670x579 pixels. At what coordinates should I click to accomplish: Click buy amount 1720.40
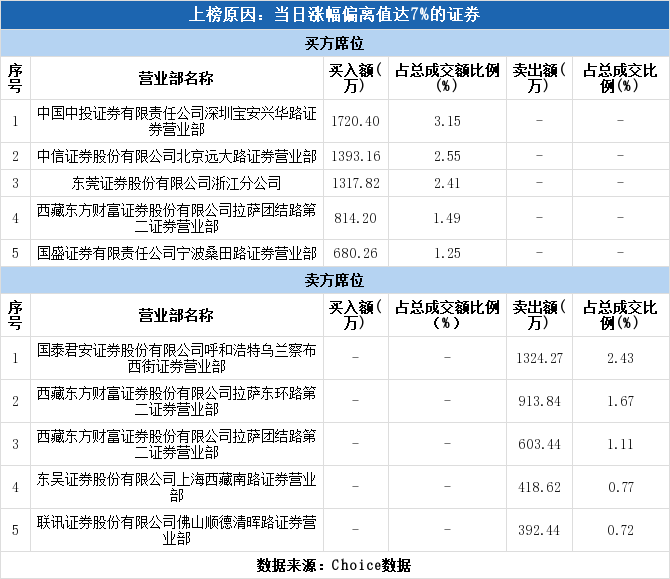[x=356, y=121]
